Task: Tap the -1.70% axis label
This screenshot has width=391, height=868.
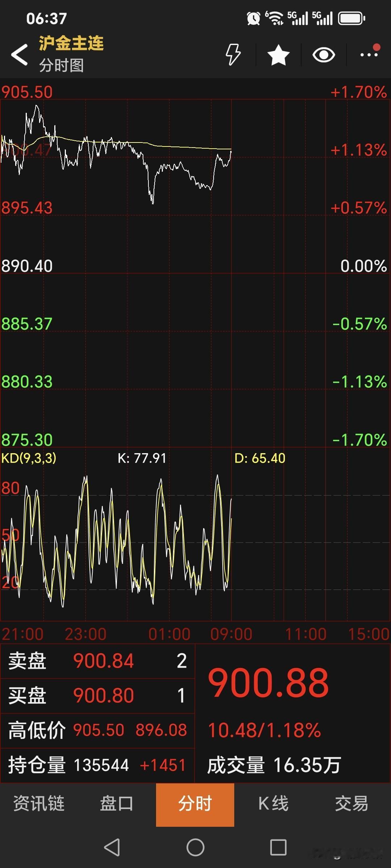Action: click(360, 440)
